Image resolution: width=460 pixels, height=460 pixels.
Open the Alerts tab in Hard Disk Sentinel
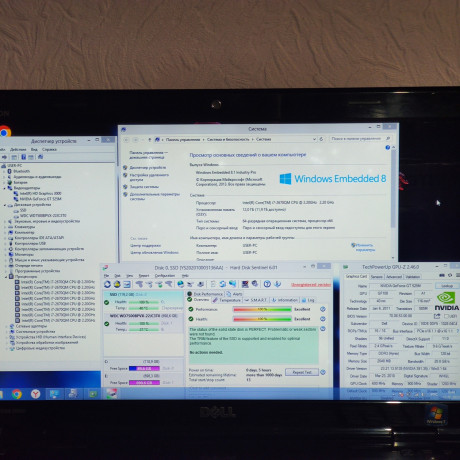tap(234, 294)
